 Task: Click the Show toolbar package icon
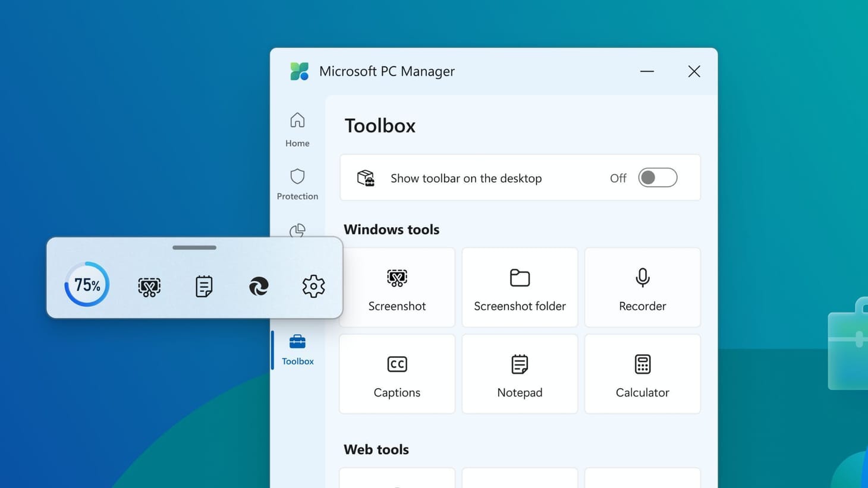pyautogui.click(x=366, y=178)
